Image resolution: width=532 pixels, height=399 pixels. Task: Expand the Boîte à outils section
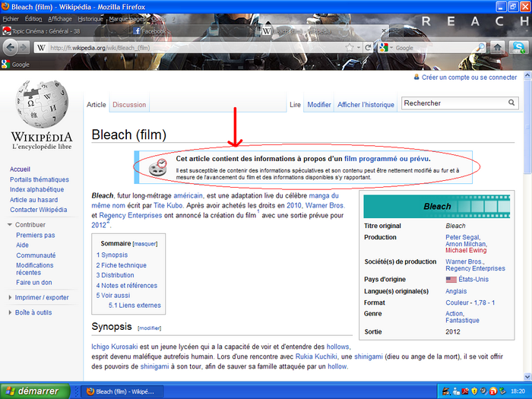[x=10, y=312]
